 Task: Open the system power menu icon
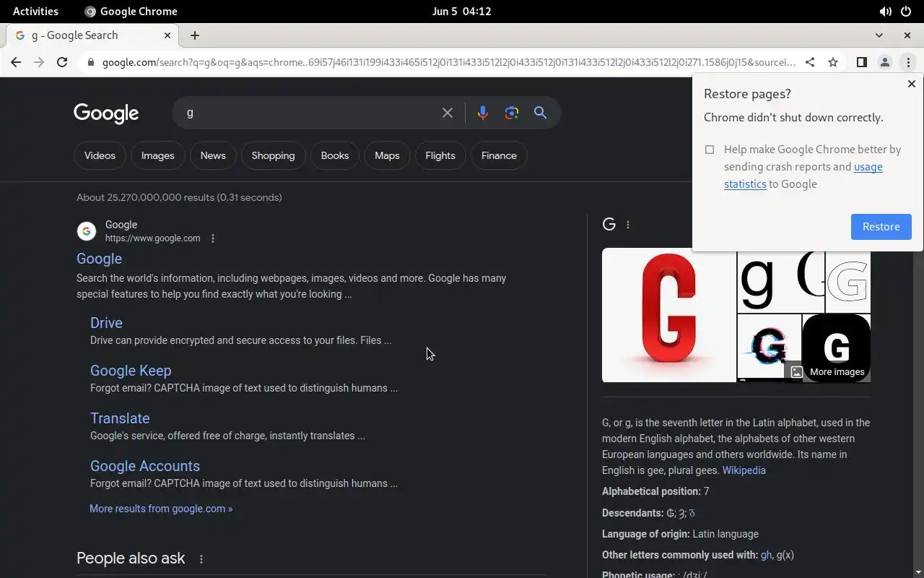coord(906,12)
